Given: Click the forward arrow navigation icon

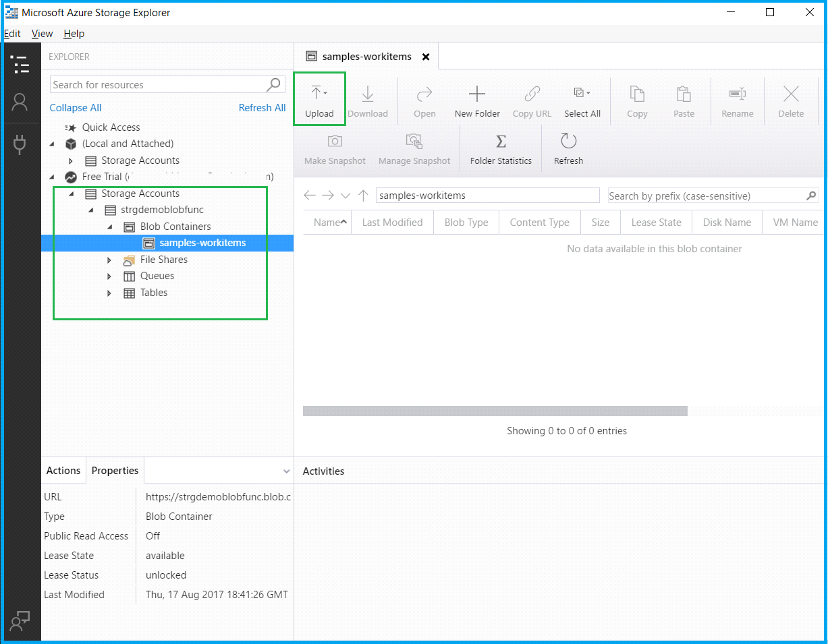Looking at the screenshot, I should pyautogui.click(x=328, y=196).
